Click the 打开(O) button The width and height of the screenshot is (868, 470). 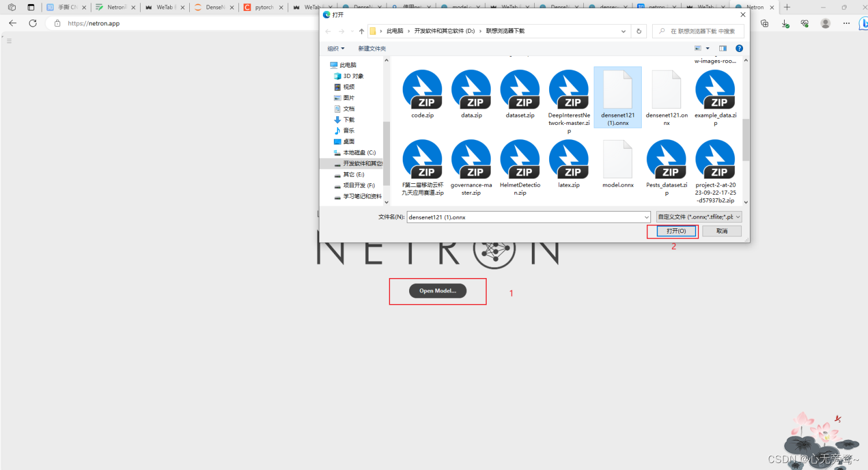tap(676, 231)
